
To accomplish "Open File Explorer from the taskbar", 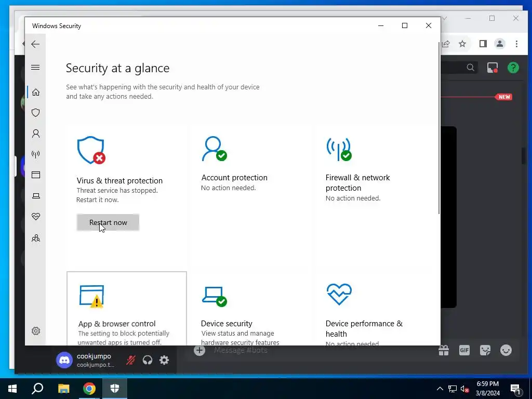I will (x=63, y=389).
